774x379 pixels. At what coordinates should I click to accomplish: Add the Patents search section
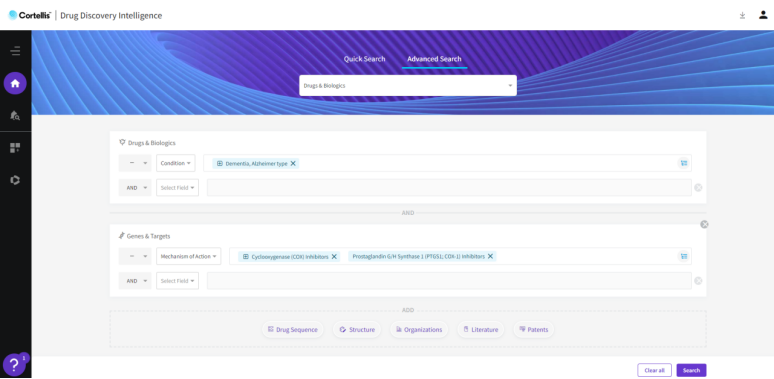click(534, 330)
